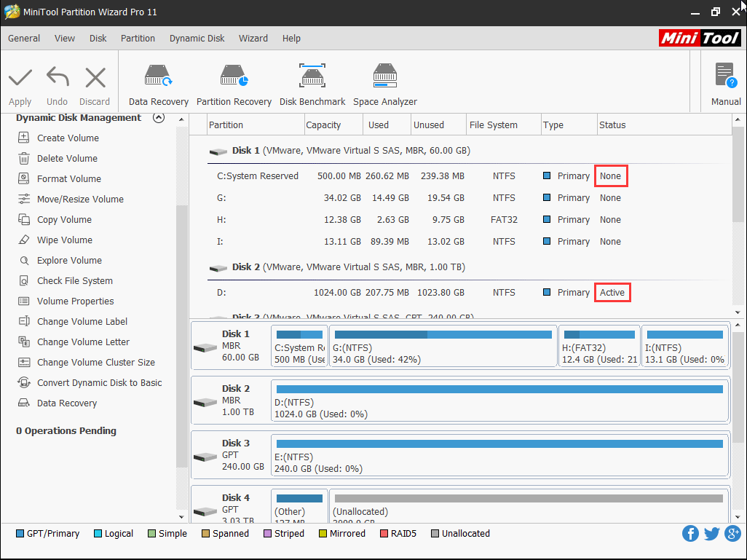Select G:(NTFS) block in the disk map
The height and width of the screenshot is (560, 747).
tap(443, 346)
